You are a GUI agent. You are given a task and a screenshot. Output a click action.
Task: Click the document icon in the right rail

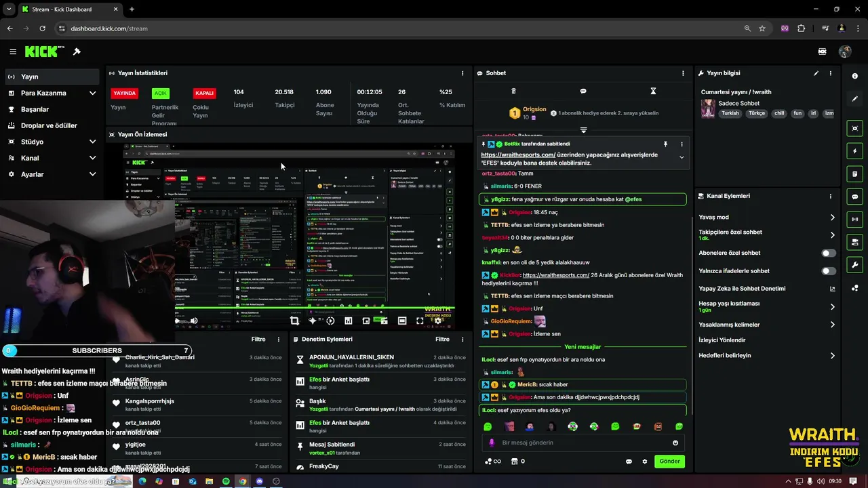[x=855, y=174]
